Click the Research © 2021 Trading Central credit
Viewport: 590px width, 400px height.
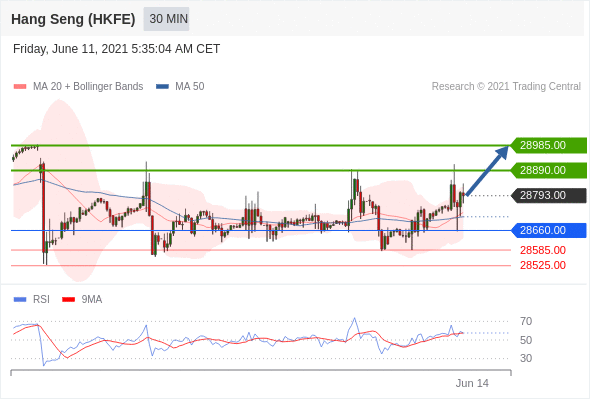pyautogui.click(x=506, y=87)
